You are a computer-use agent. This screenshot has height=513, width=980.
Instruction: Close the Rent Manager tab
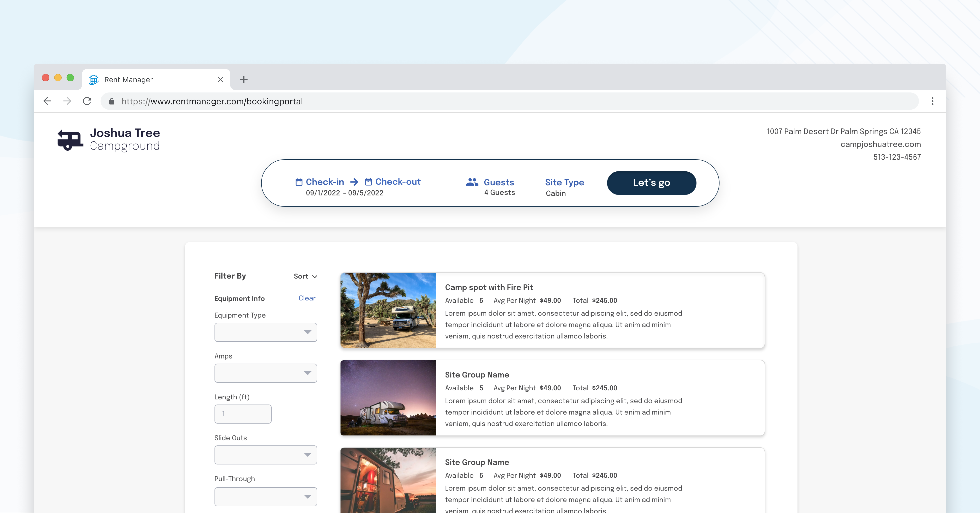pyautogui.click(x=220, y=79)
